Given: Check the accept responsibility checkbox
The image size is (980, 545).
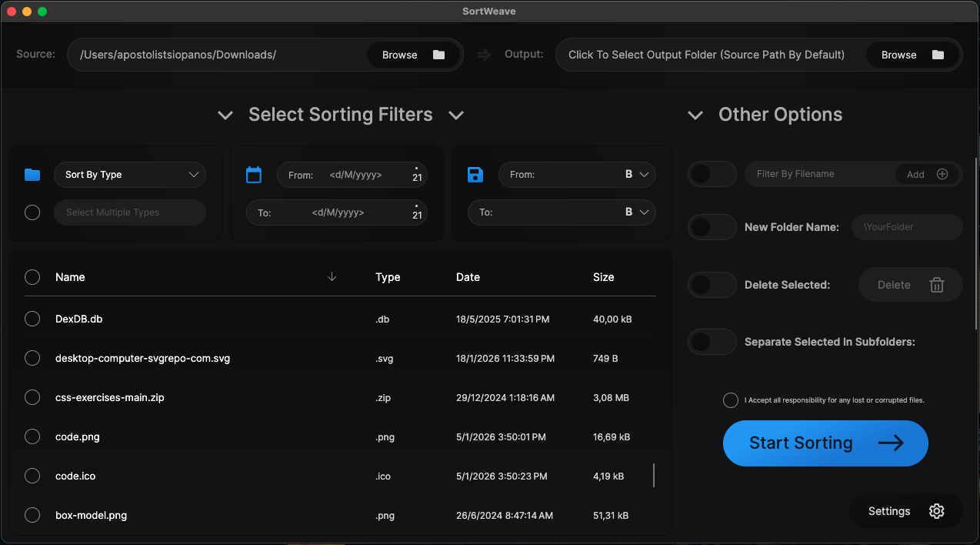Looking at the screenshot, I should tap(730, 400).
